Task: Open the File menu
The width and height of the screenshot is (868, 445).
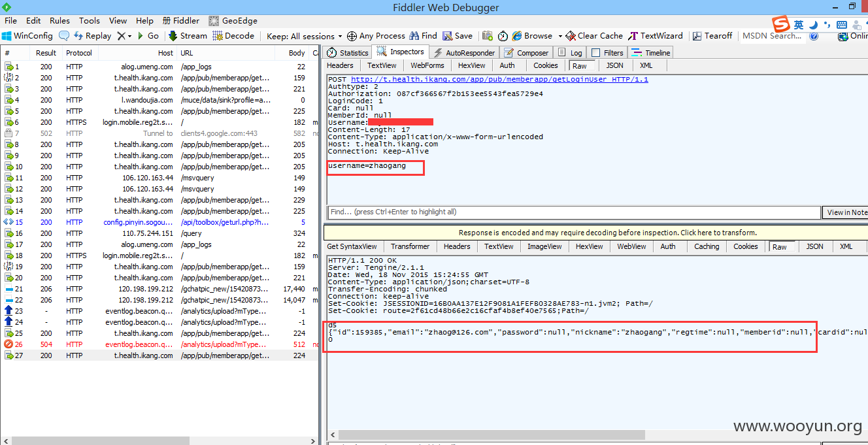Action: click(11, 21)
